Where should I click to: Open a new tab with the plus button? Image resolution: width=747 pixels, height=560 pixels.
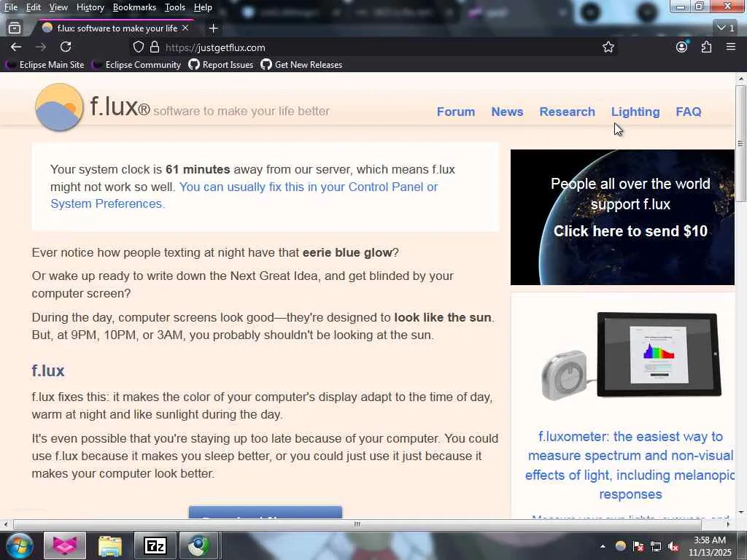pyautogui.click(x=214, y=28)
